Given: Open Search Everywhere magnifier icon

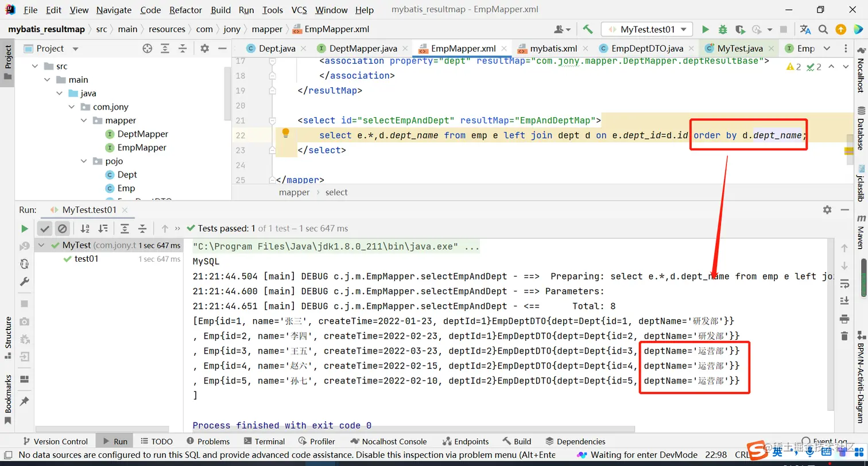Looking at the screenshot, I should (x=823, y=29).
